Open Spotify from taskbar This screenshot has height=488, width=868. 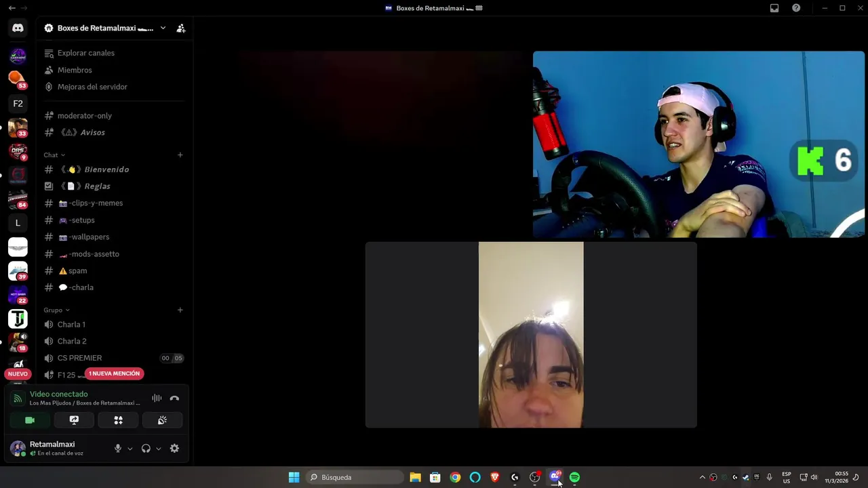click(x=574, y=477)
